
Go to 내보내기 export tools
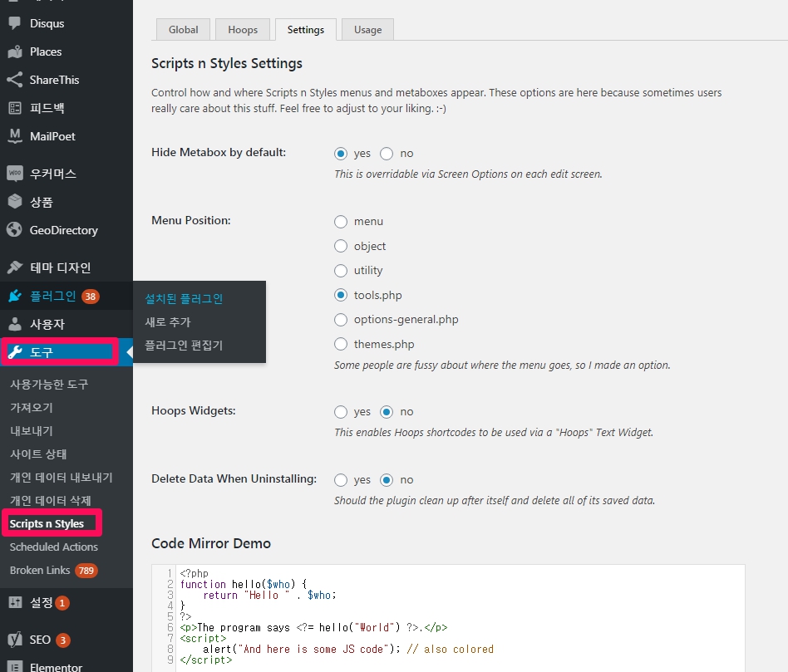pyautogui.click(x=32, y=431)
